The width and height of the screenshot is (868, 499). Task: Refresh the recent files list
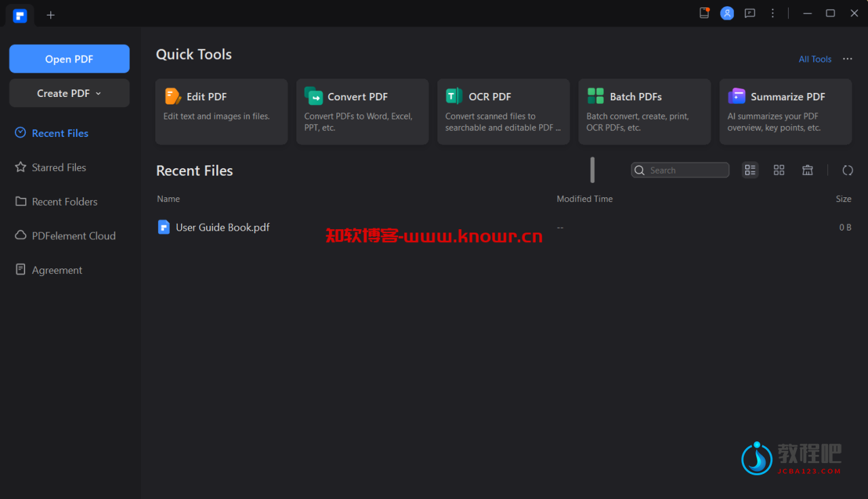tap(848, 170)
